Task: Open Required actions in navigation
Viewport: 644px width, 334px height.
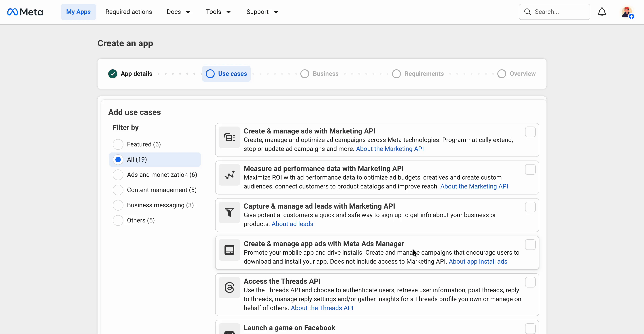Action: (x=129, y=12)
